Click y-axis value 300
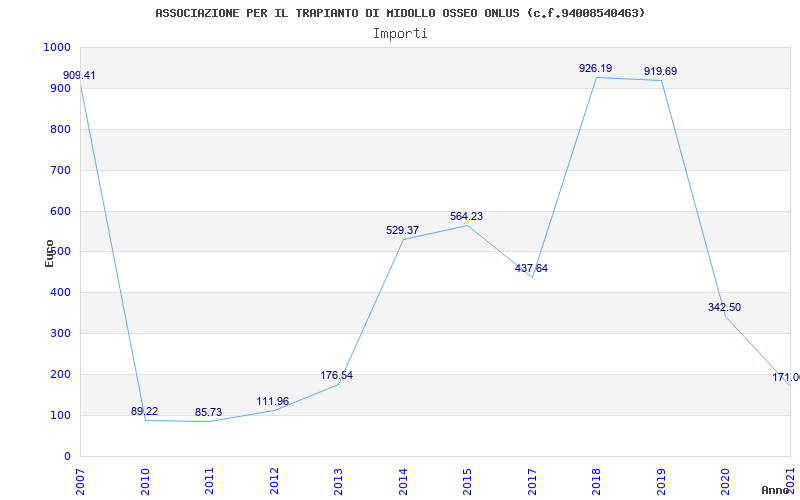 click(61, 334)
